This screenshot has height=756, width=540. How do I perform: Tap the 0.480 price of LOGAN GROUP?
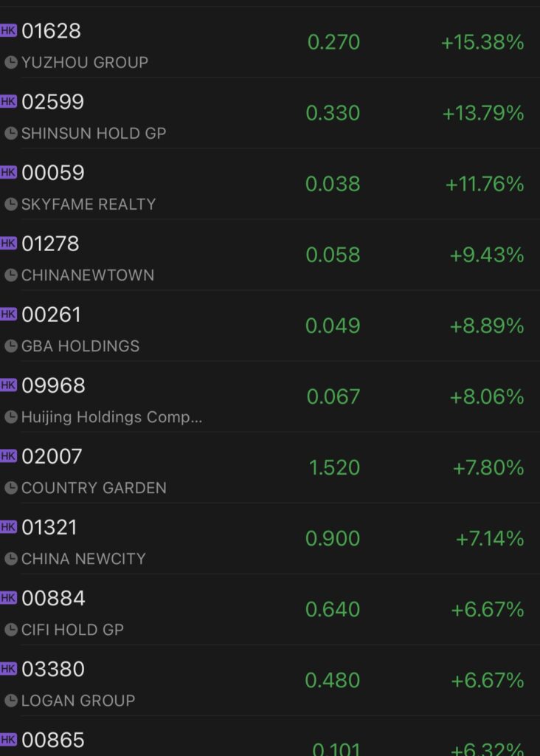(333, 680)
